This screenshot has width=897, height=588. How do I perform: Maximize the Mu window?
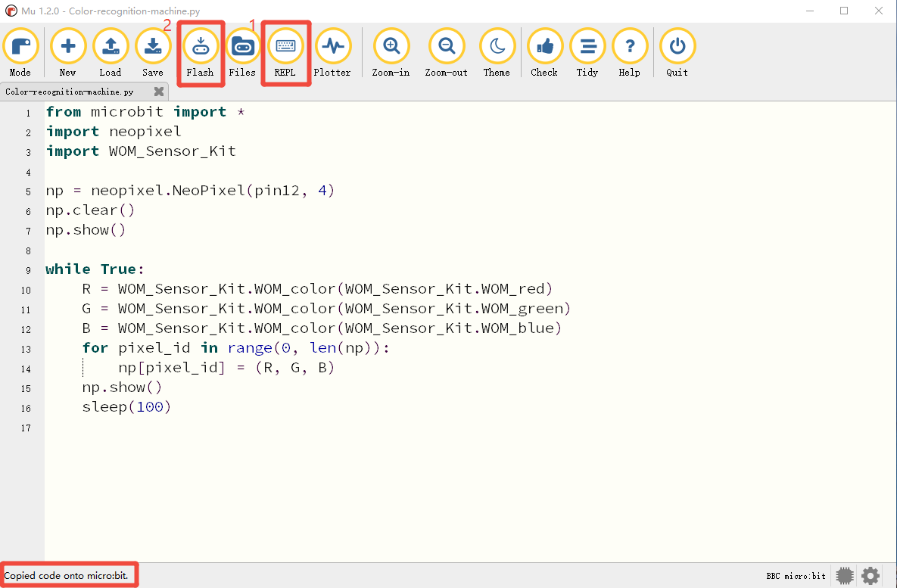click(844, 11)
